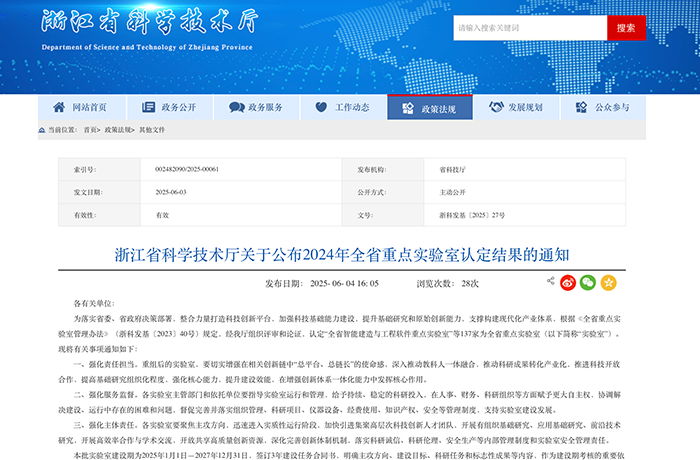700x460 pixels.
Task: Click the 文号 label cell
Action: pos(383,215)
